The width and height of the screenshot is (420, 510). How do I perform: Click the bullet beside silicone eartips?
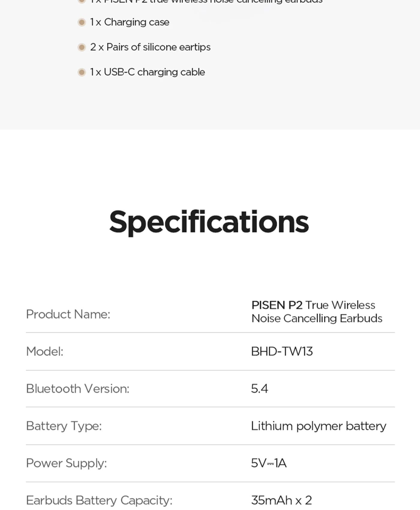point(82,47)
